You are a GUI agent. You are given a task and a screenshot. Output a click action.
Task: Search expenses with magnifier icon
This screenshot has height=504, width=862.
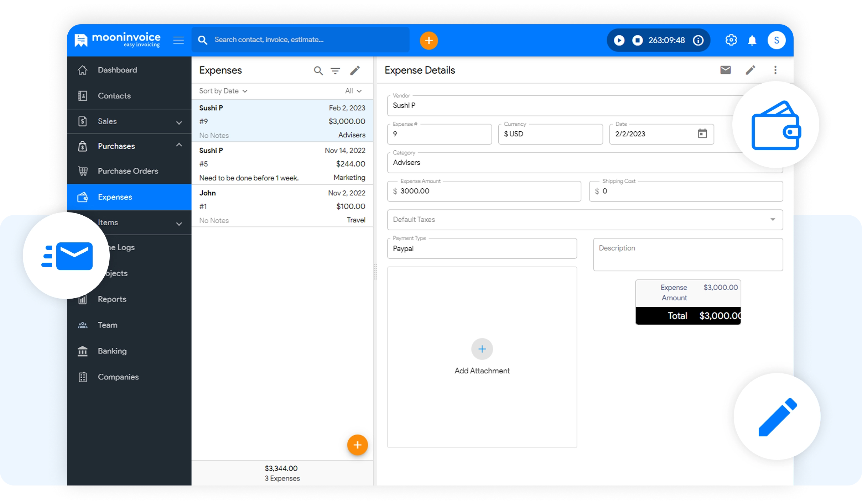tap(318, 70)
